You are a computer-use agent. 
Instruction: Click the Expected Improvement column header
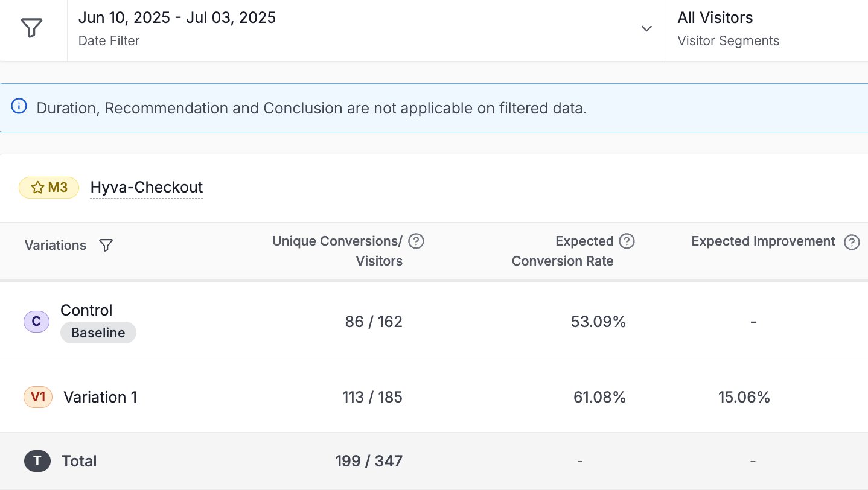[x=763, y=241]
